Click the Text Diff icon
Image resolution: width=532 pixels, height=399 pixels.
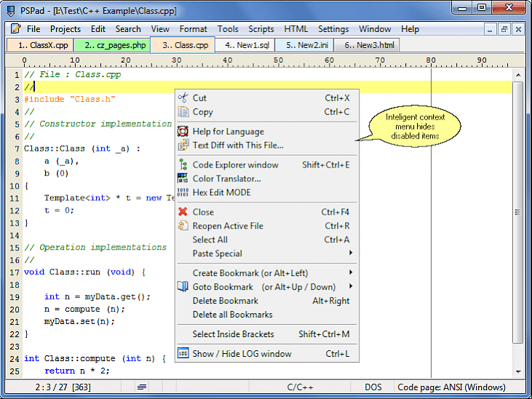183,145
